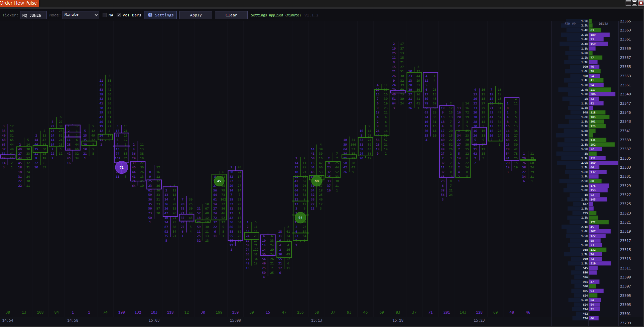The image size is (644, 327).
Task: Select the Order Flow Pulse title tab
Action: (x=19, y=3)
